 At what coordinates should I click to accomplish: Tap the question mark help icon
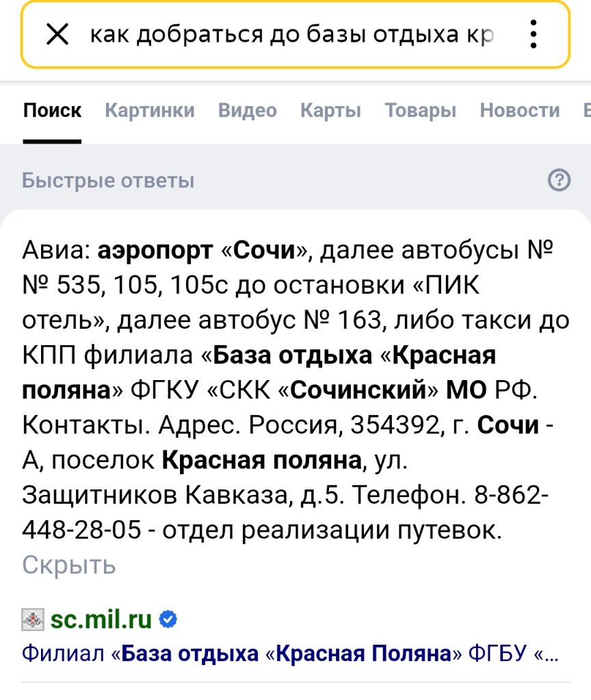[x=560, y=180]
